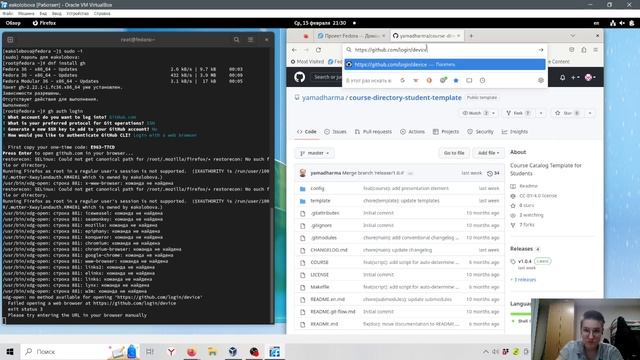Open the yamadharma owner link
This screenshot has height=360, width=640.
coord(323,98)
